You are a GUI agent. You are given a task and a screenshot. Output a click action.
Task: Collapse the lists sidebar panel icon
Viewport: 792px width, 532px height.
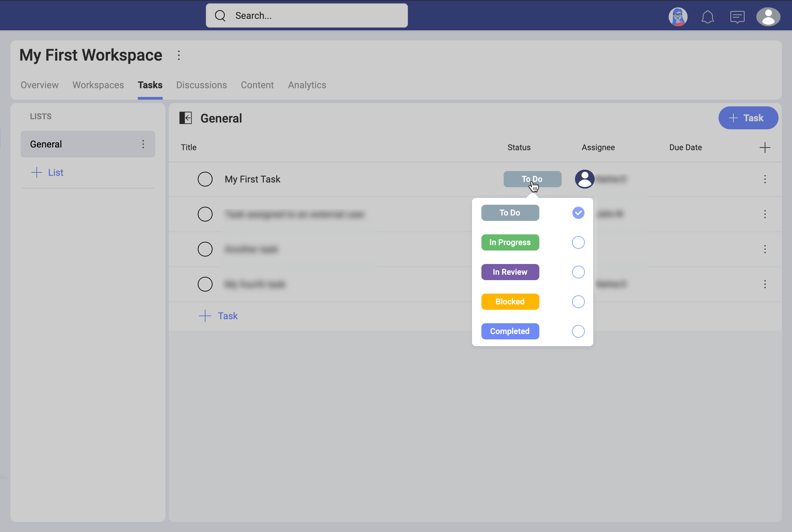(x=185, y=118)
